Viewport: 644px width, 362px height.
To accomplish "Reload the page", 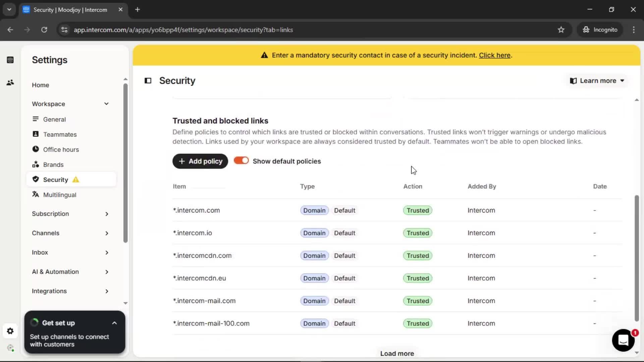I will click(44, 30).
